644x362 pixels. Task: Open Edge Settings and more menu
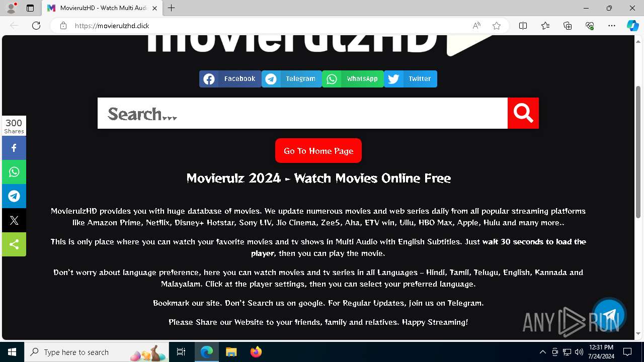click(612, 26)
